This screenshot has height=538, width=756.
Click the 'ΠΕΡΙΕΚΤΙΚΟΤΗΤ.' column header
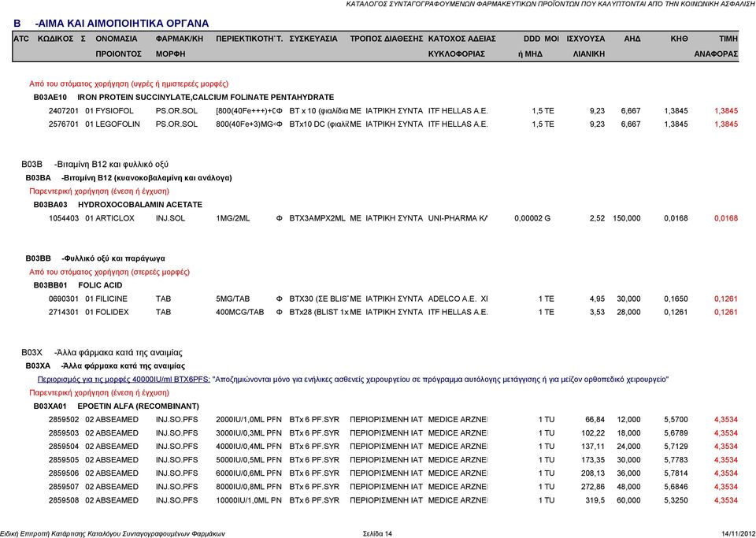click(250, 39)
